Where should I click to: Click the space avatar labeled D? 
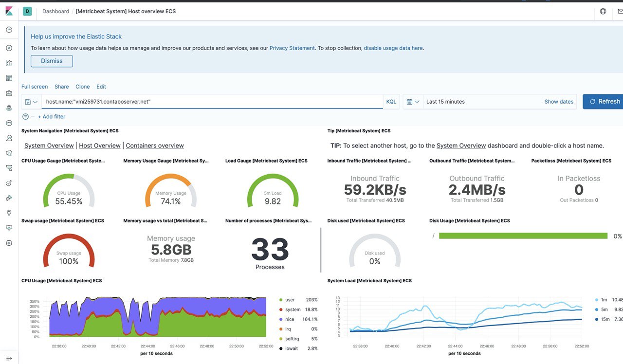(x=27, y=11)
